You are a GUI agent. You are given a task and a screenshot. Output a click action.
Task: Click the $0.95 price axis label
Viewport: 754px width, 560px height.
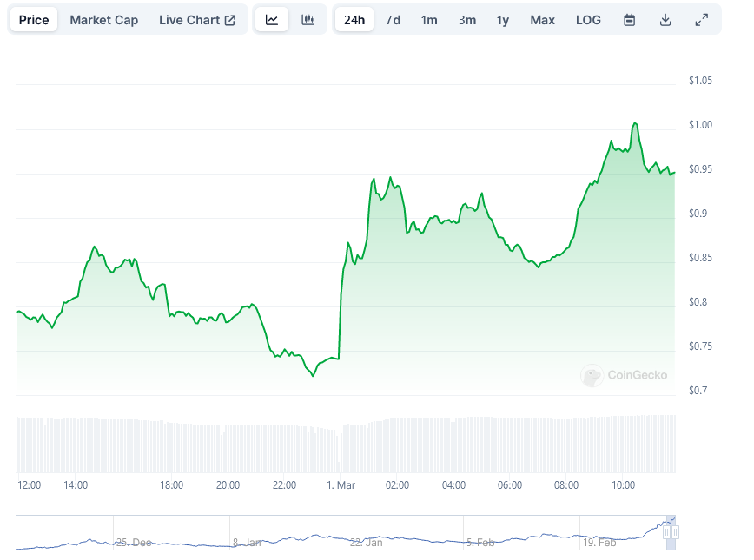[x=700, y=169]
